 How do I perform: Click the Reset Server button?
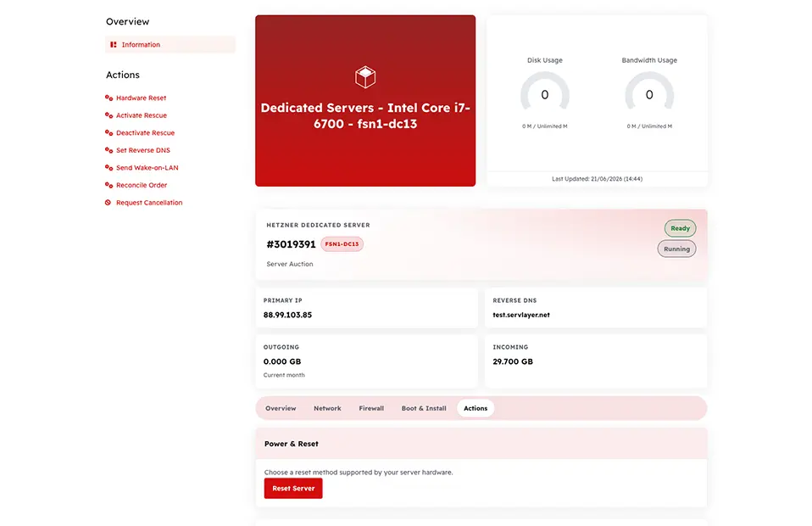(x=293, y=488)
